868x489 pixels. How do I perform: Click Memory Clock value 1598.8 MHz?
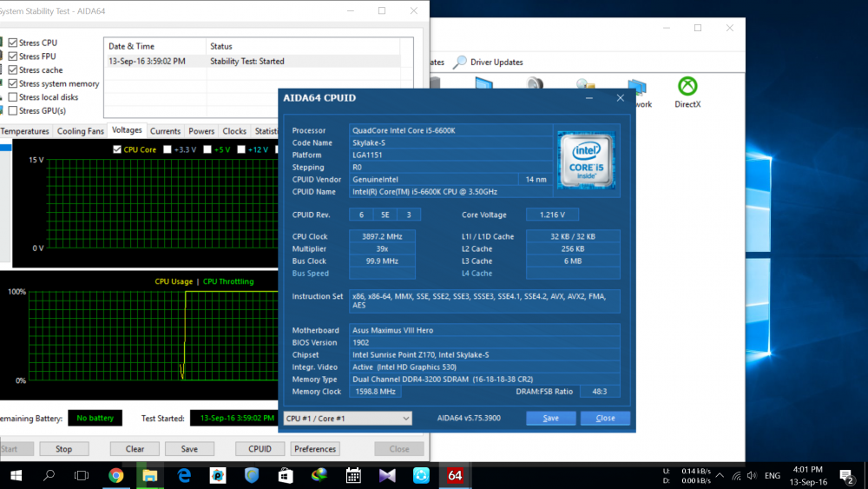coord(375,392)
